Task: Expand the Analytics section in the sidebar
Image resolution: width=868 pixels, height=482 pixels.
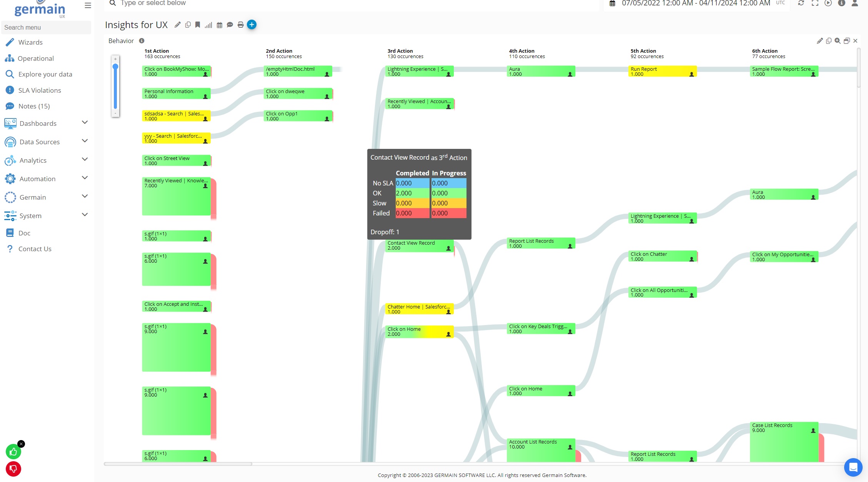Action: 85,159
